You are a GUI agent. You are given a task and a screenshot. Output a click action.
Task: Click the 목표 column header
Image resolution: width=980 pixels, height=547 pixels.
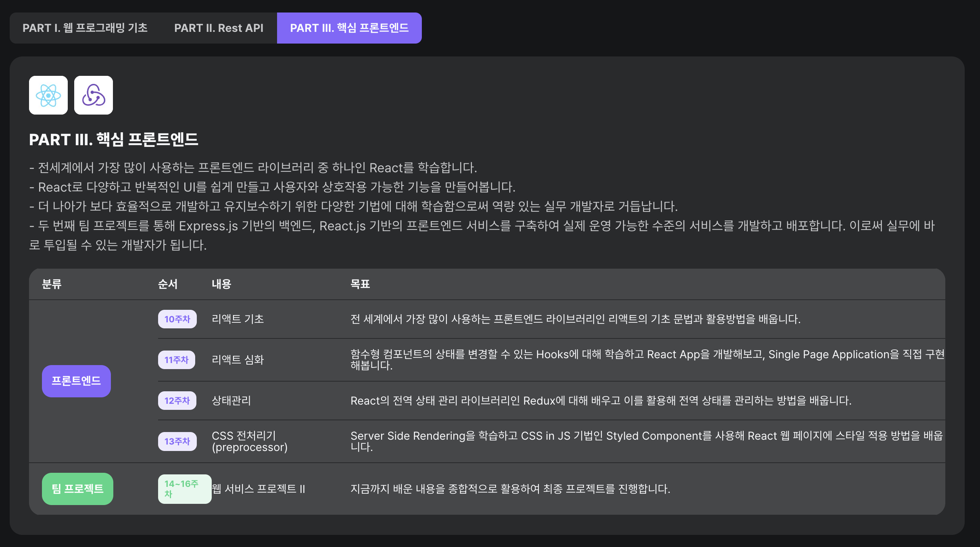(x=360, y=284)
